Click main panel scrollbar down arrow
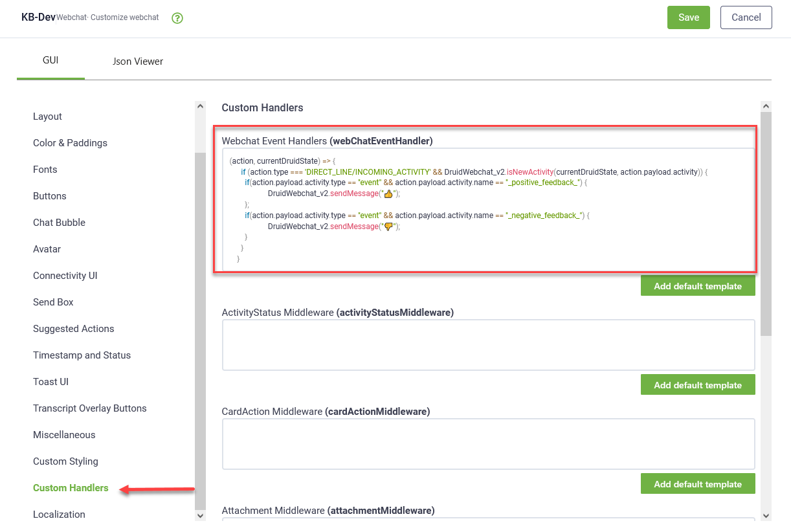Viewport: 791px width, 532px height. [x=766, y=516]
